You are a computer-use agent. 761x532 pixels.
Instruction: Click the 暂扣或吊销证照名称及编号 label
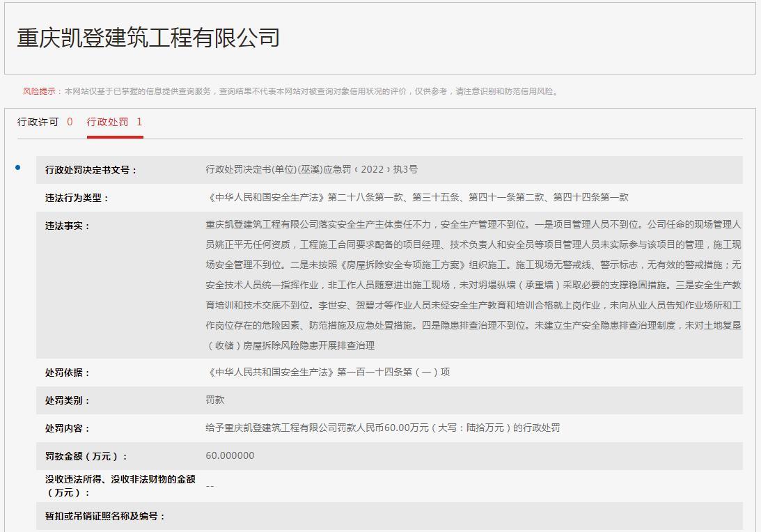point(105,516)
